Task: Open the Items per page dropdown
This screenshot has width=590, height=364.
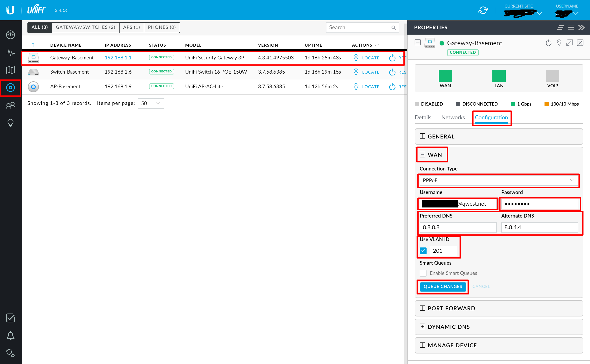Action: click(x=151, y=104)
